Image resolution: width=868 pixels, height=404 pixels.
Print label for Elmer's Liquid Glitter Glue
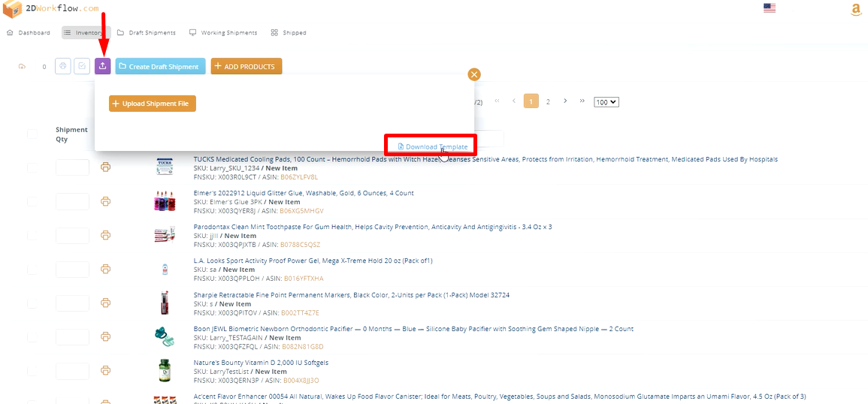pyautogui.click(x=106, y=201)
